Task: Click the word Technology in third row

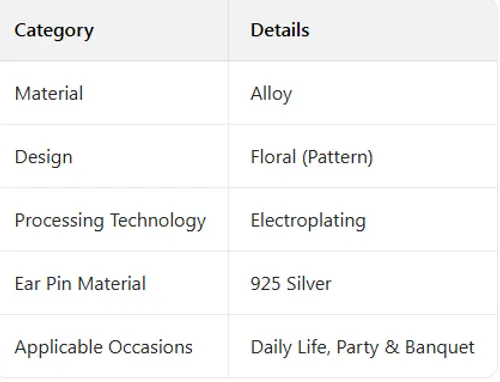Action: (158, 221)
